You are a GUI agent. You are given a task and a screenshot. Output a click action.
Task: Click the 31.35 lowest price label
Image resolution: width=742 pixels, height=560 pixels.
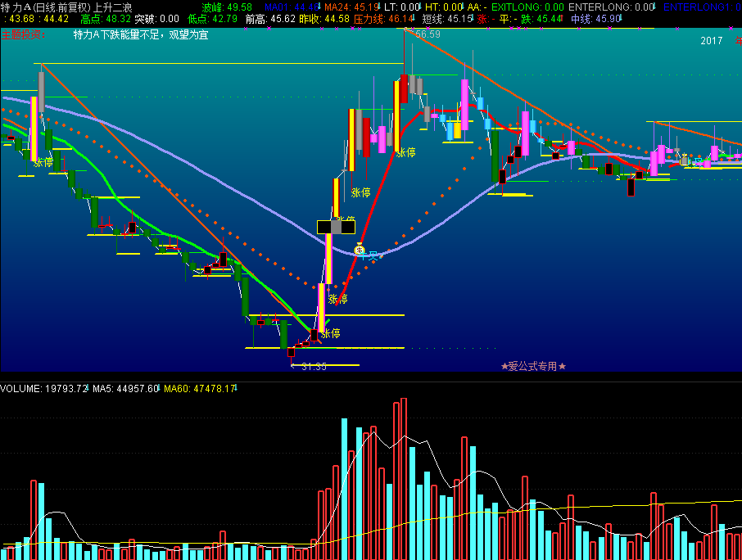pyautogui.click(x=314, y=366)
